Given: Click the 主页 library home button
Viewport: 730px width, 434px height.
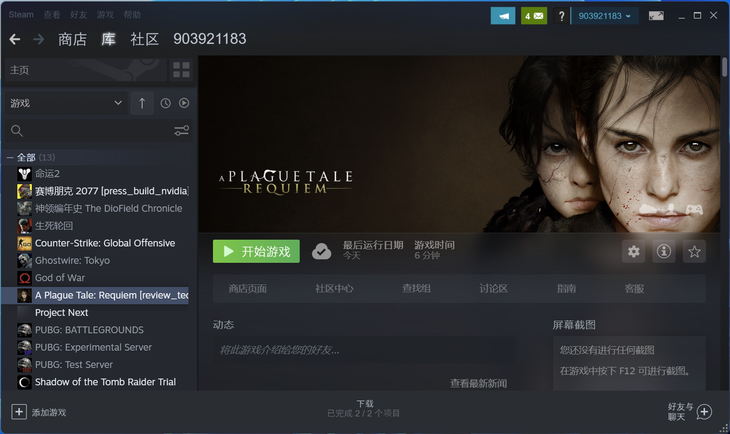Looking at the screenshot, I should [x=86, y=70].
